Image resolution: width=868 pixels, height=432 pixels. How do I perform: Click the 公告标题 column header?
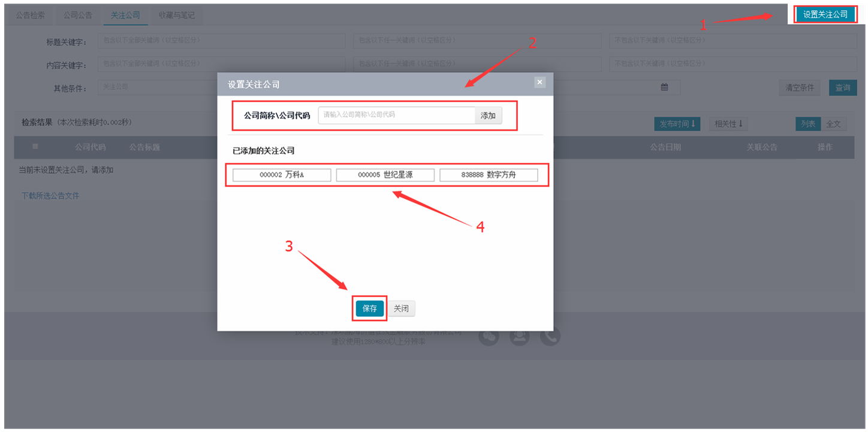[144, 147]
